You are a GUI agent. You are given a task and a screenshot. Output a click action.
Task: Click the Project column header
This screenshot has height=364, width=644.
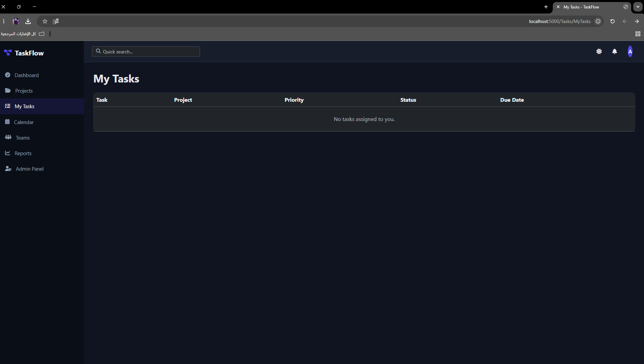(x=183, y=100)
